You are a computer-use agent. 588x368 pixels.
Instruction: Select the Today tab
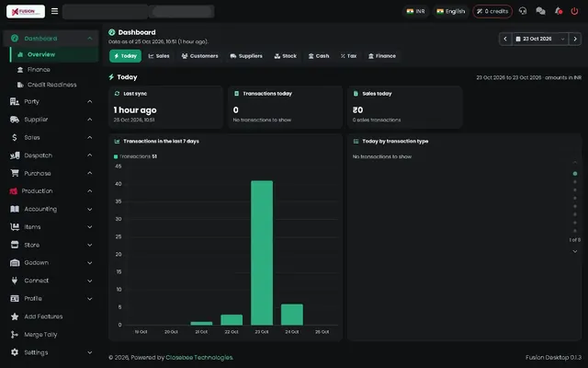[125, 56]
